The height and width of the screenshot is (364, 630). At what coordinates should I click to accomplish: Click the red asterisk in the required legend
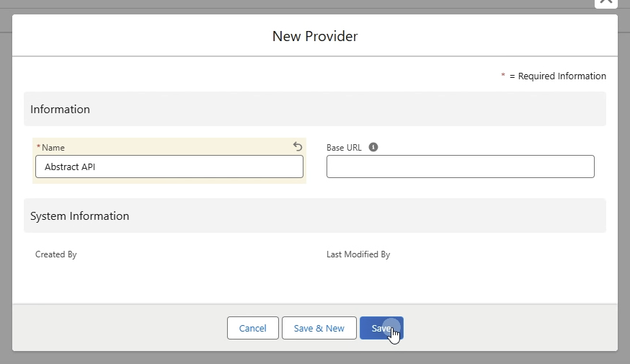502,75
